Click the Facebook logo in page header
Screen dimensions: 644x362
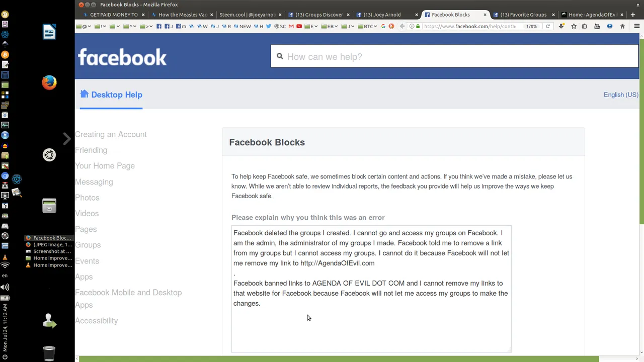tap(122, 57)
